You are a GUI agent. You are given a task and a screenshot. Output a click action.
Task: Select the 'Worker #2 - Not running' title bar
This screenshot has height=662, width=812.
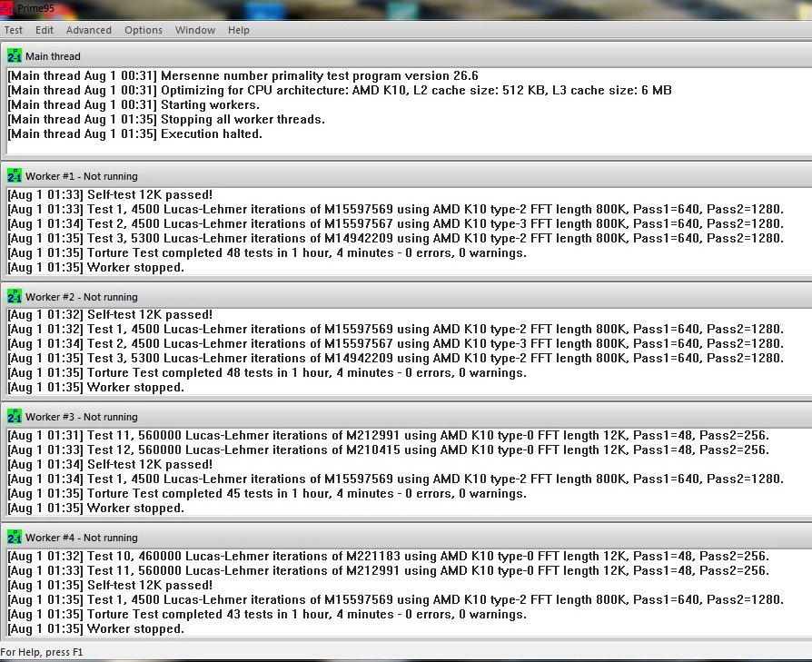pyautogui.click(x=409, y=297)
